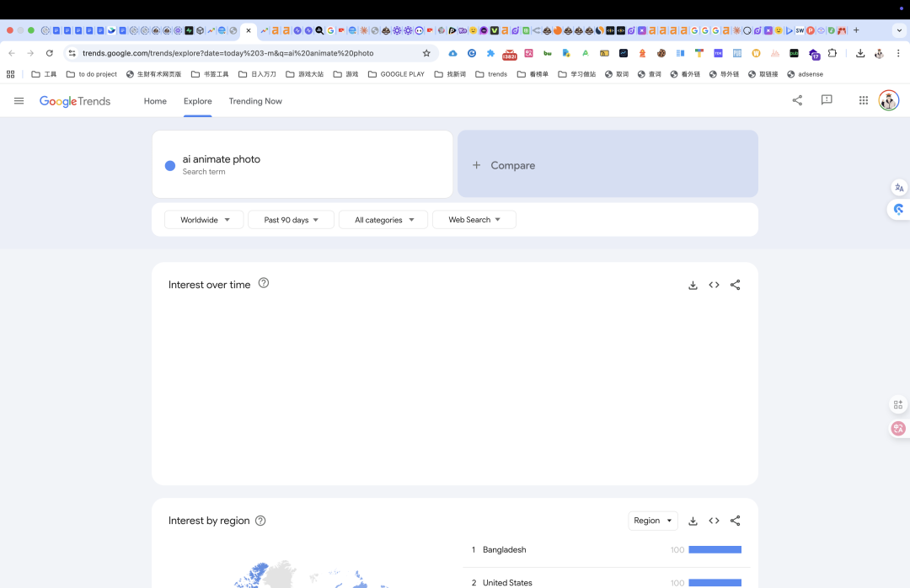This screenshot has height=588, width=910.
Task: Open the Past 90 days time range dropdown
Action: coord(291,219)
